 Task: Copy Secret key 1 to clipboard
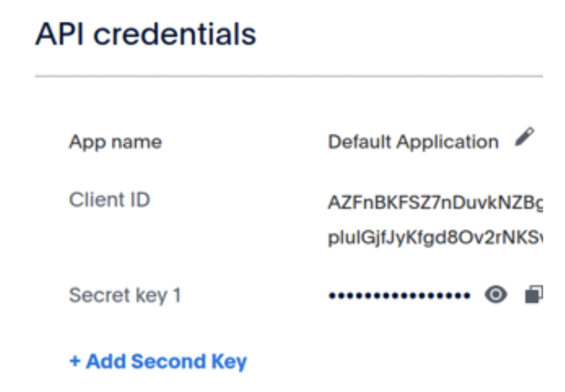pos(534,295)
